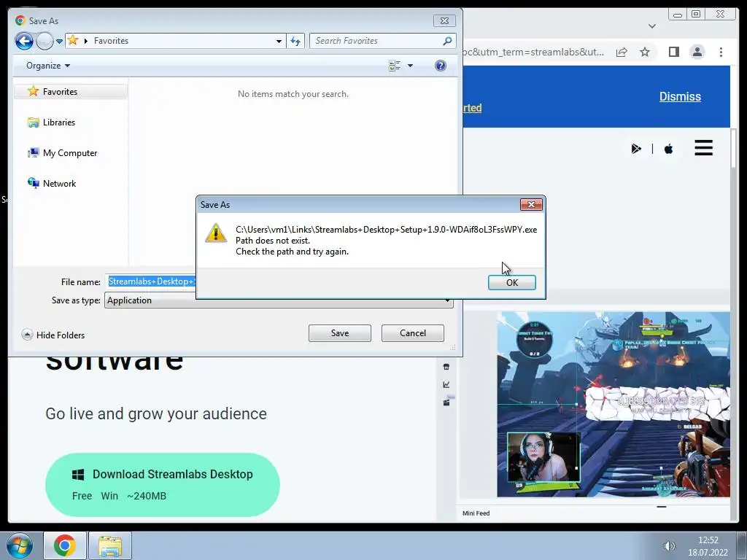Click Dismiss link in the blue banner
The height and width of the screenshot is (560, 747).
click(x=680, y=97)
